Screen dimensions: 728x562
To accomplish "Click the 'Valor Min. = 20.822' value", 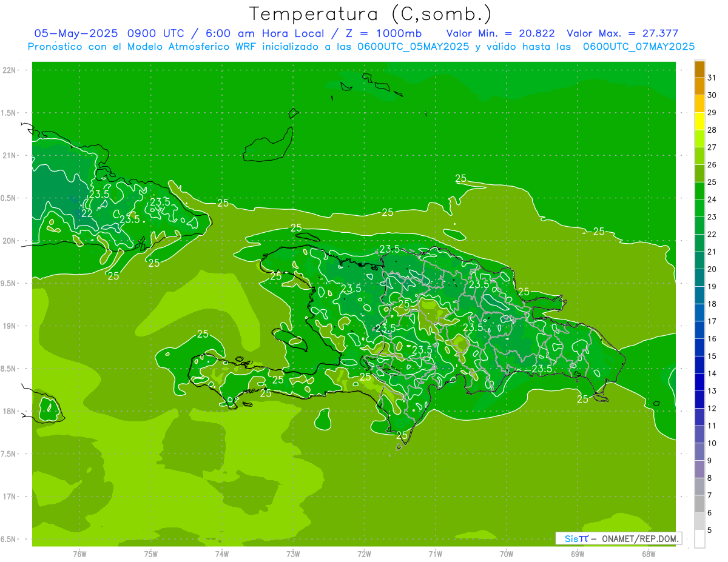I will point(500,33).
